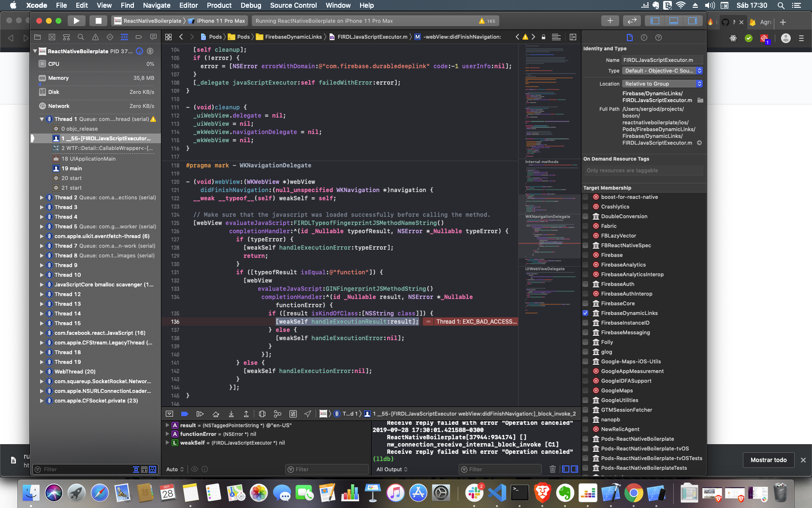Screen dimensions: 812x508
Task: Click Debug Memory Graph button
Action: click(277, 414)
